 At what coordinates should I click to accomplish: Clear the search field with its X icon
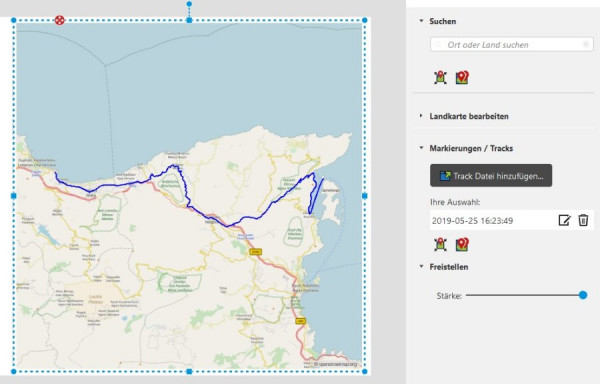coord(585,44)
